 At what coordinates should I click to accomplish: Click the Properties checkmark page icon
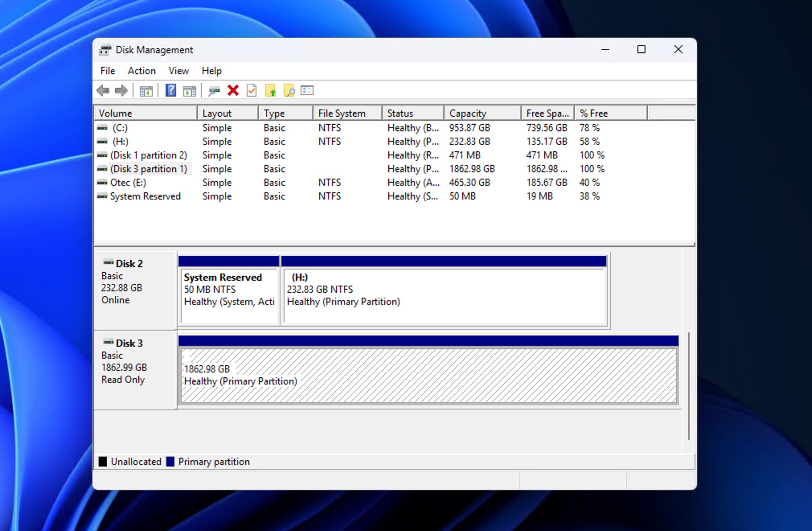[252, 91]
